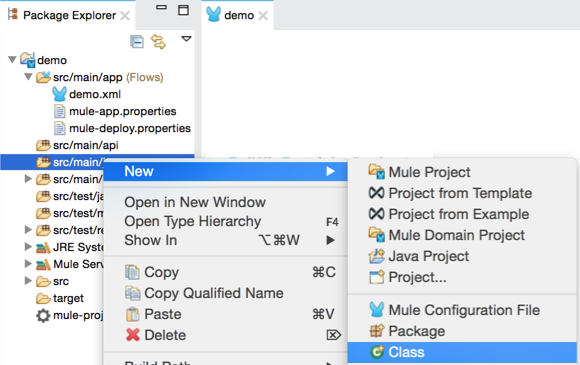Open the Package Explorer view menu triangle
Image resolution: width=580 pixels, height=365 pixels.
point(186,38)
